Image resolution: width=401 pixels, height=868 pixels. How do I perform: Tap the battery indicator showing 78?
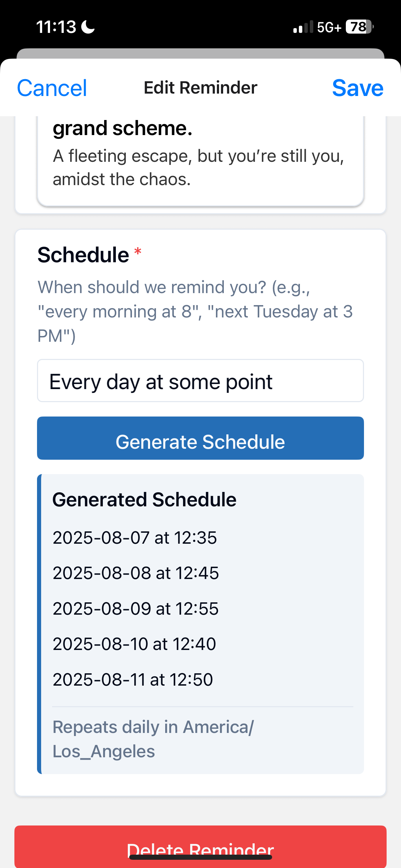(358, 27)
